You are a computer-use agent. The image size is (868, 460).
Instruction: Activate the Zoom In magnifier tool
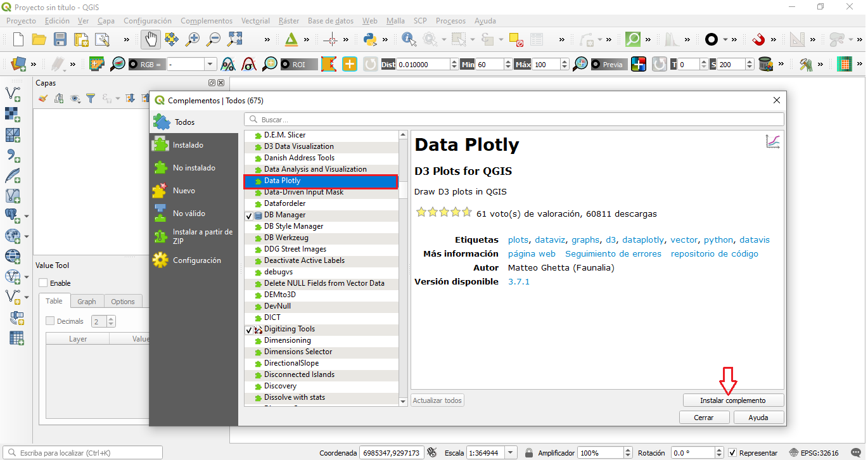[x=191, y=39]
